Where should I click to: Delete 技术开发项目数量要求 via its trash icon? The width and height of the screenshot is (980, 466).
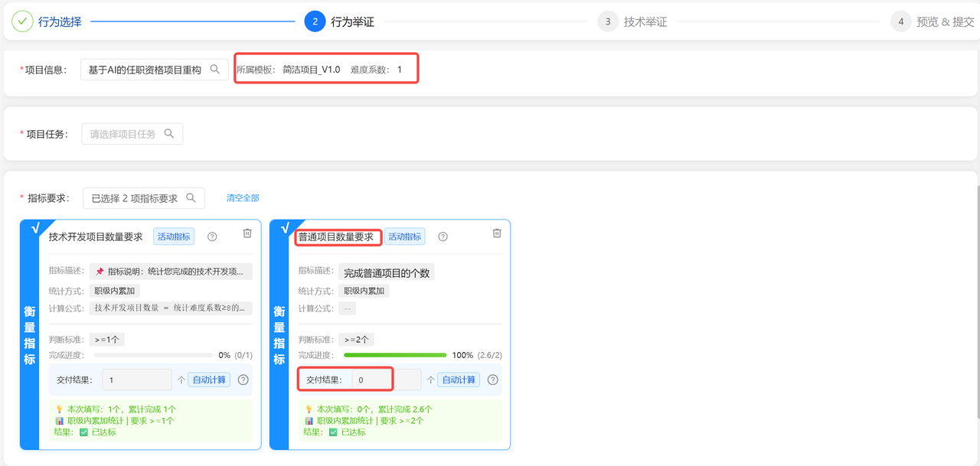tap(247, 233)
